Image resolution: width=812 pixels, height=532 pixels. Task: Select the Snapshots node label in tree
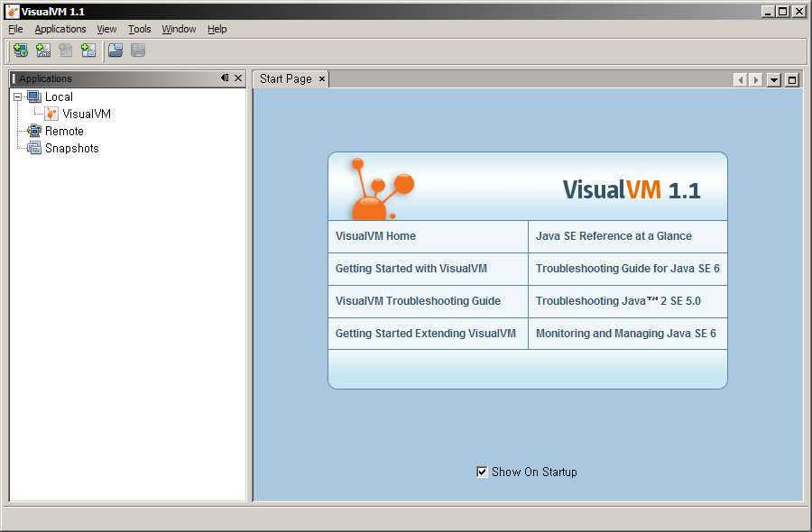pyautogui.click(x=72, y=148)
